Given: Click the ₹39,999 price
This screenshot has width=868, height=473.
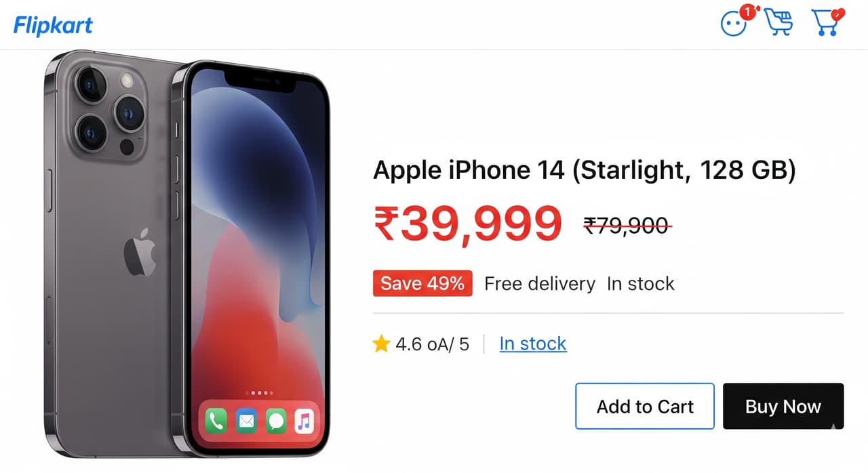Looking at the screenshot, I should point(468,224).
